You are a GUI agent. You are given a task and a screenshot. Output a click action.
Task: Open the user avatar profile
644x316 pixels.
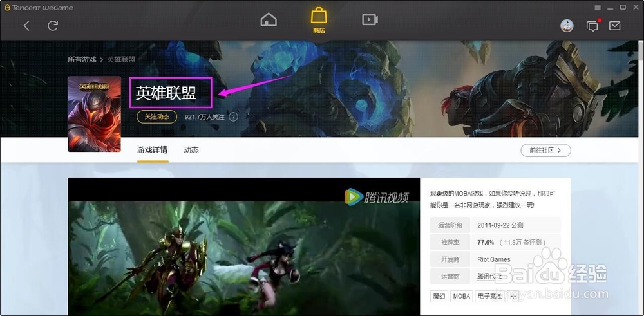tap(567, 26)
